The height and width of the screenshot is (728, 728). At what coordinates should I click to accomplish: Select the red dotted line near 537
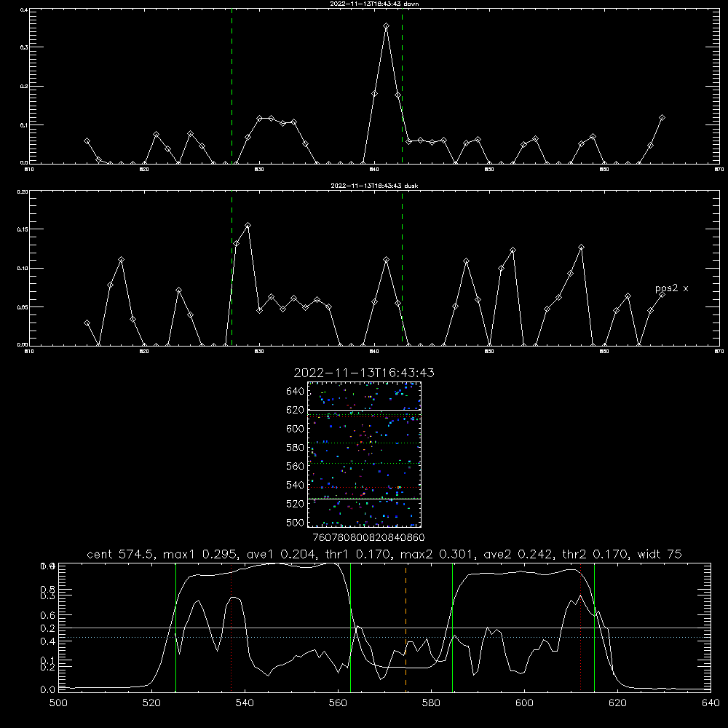(x=232, y=628)
